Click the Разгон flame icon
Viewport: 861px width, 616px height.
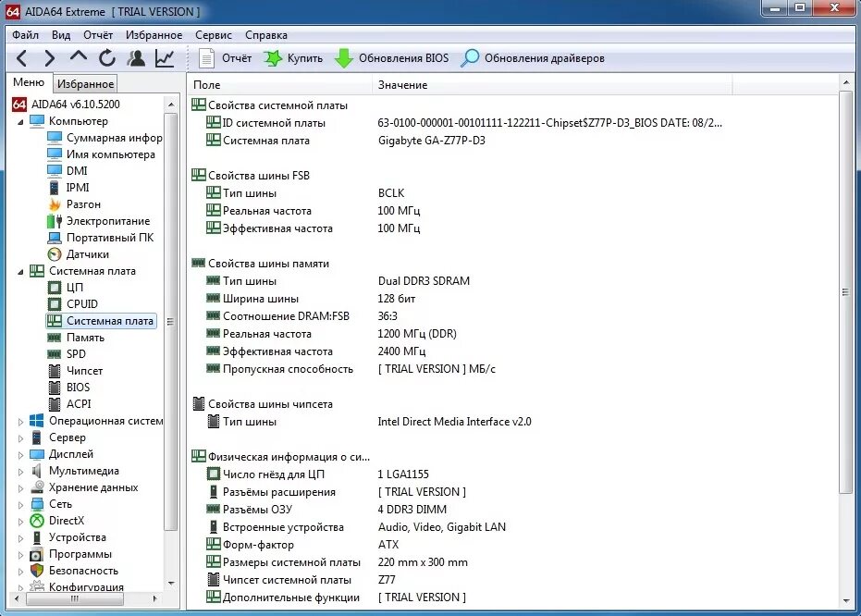tap(55, 204)
